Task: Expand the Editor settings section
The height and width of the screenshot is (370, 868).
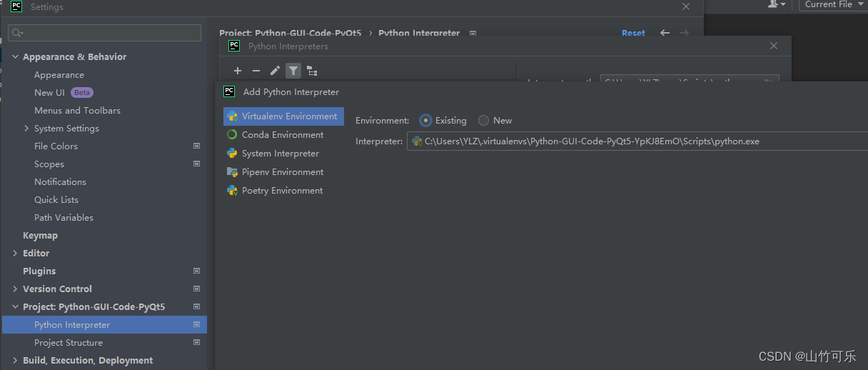Action: [15, 253]
